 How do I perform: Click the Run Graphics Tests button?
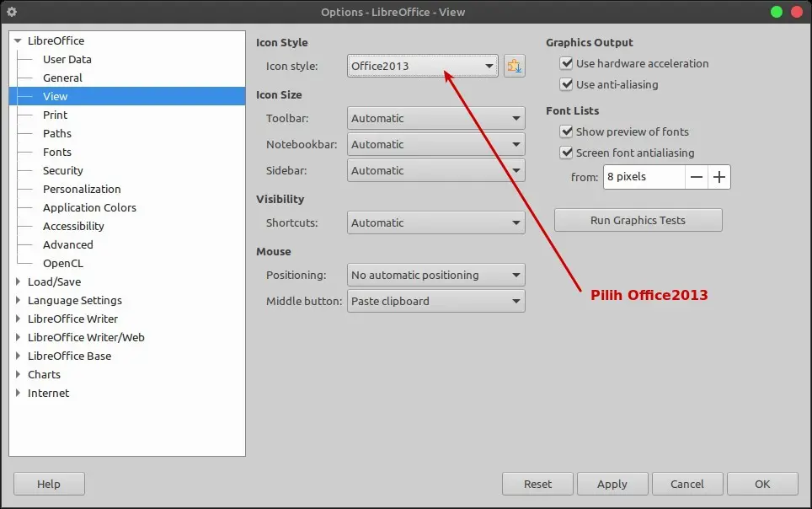click(638, 221)
